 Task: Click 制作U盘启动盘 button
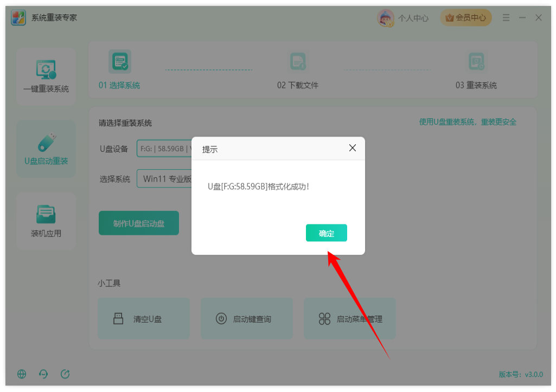pos(139,223)
